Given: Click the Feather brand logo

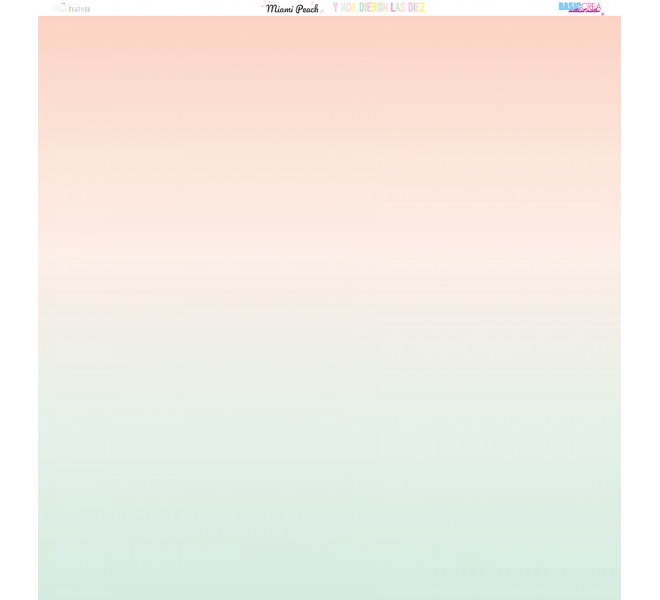Looking at the screenshot, I should click(x=71, y=8).
